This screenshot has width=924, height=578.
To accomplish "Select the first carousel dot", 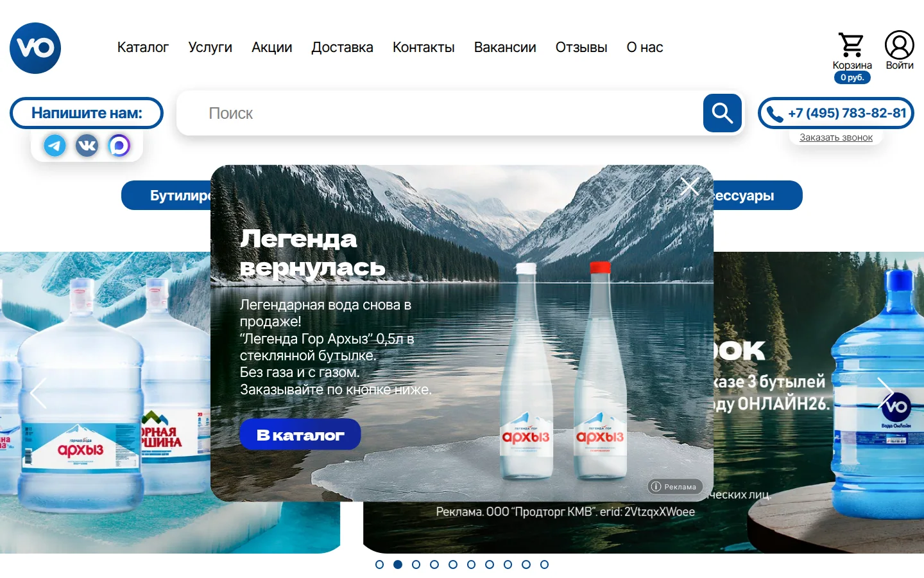I will point(379,565).
